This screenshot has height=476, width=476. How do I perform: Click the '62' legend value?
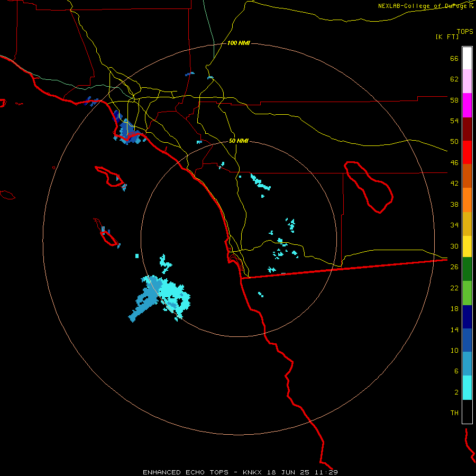tap(454, 79)
